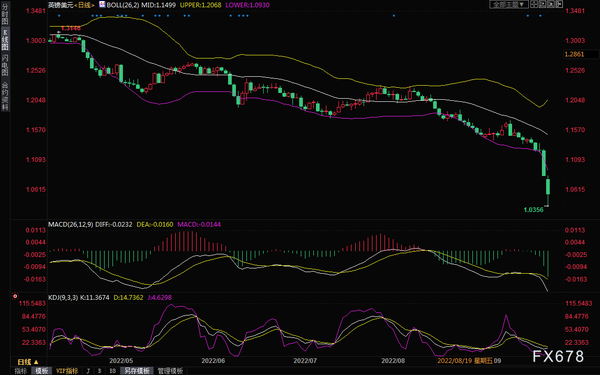Click the red dot icon beside KDJ panel
The image size is (600, 375).
15,296
